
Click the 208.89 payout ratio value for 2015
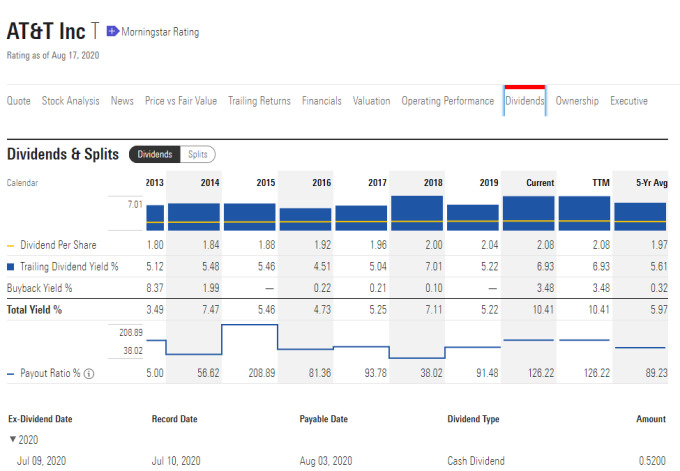pos(262,373)
